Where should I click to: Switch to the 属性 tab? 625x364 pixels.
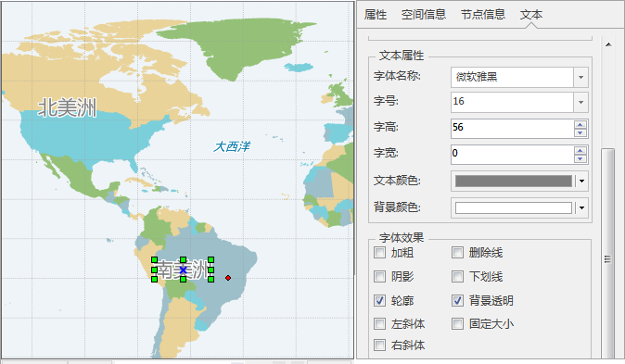[376, 15]
